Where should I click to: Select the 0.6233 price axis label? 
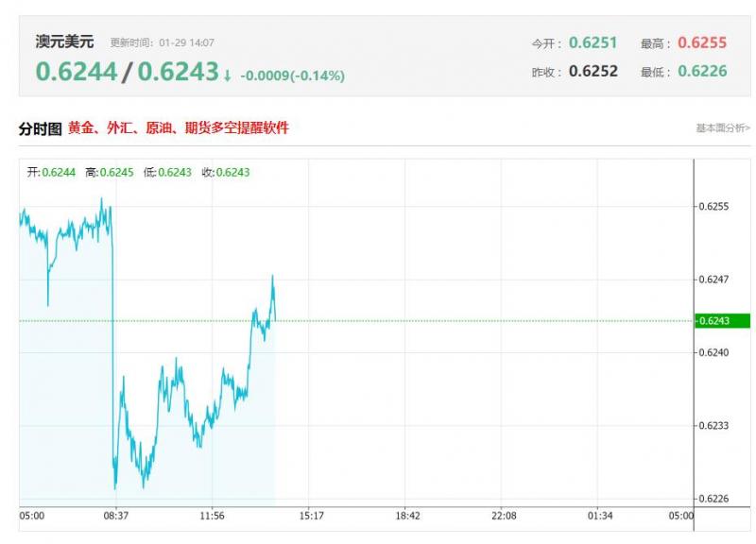pos(713,425)
